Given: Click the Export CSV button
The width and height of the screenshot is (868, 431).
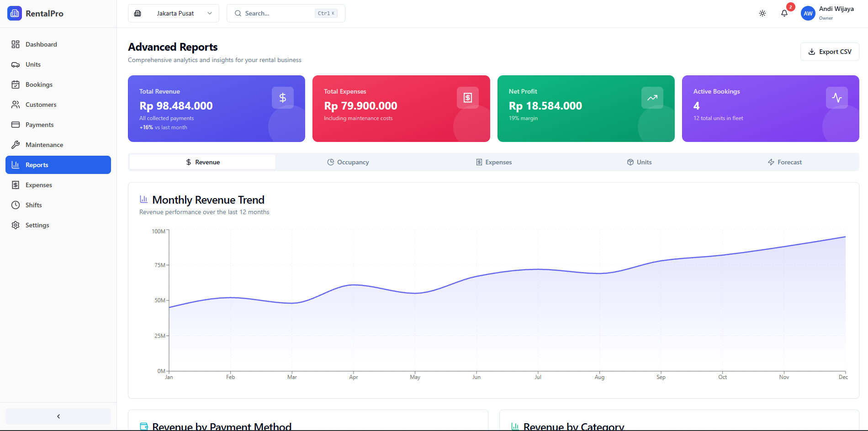Looking at the screenshot, I should (830, 52).
